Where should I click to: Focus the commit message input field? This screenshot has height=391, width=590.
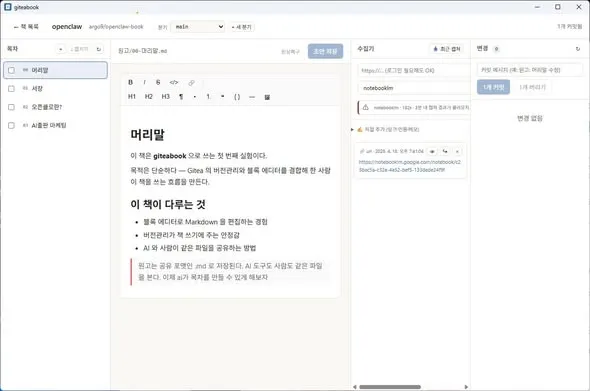coord(530,70)
